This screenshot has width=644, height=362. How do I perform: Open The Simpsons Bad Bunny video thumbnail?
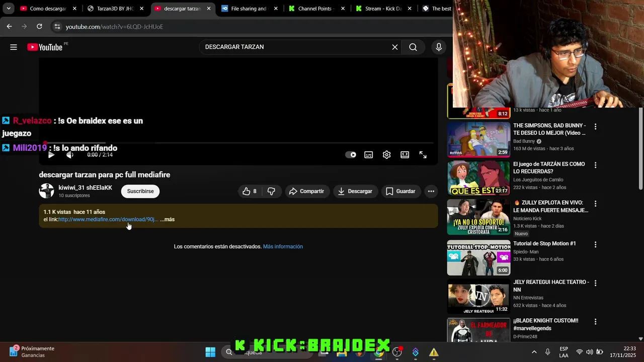click(x=478, y=140)
